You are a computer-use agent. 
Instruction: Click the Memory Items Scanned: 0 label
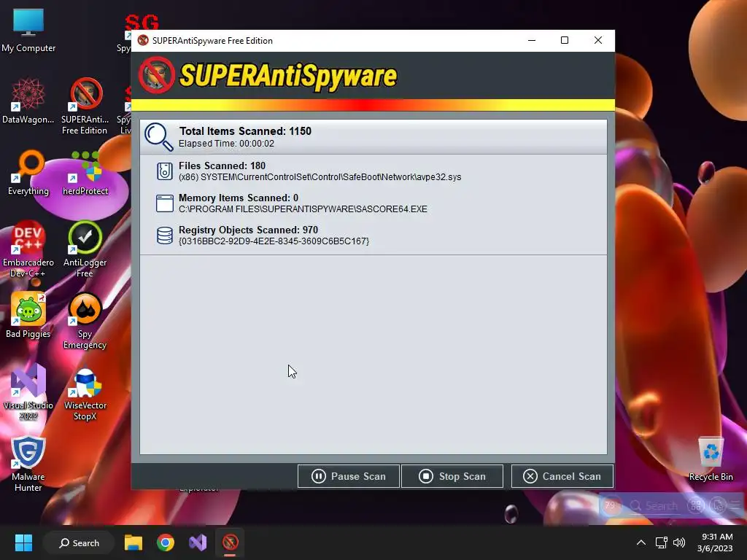click(x=239, y=198)
